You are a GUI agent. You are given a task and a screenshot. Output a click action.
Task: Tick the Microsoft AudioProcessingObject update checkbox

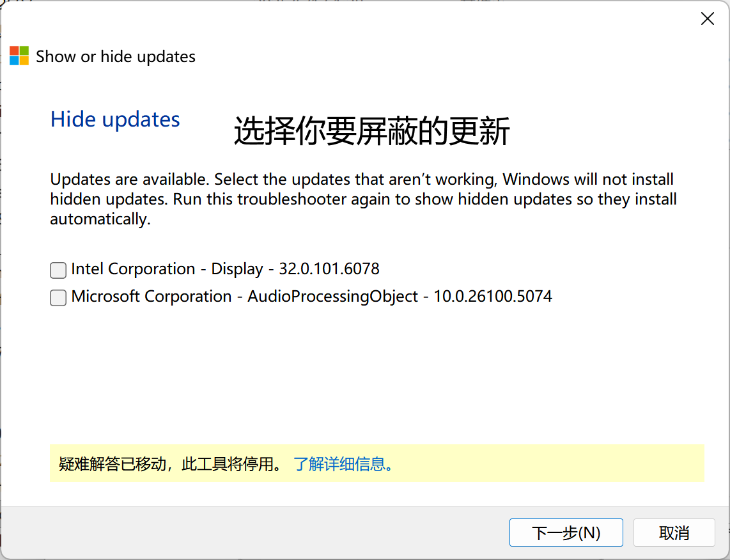(x=58, y=298)
